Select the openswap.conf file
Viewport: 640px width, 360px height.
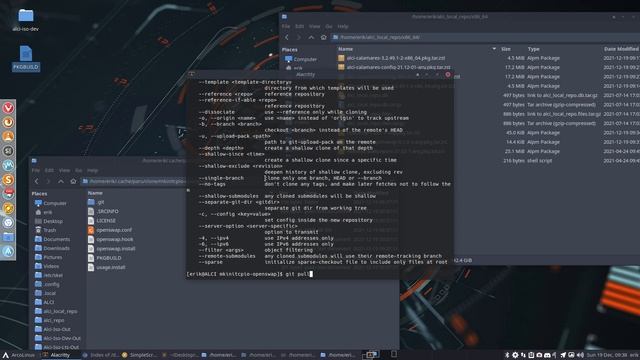pyautogui.click(x=110, y=230)
